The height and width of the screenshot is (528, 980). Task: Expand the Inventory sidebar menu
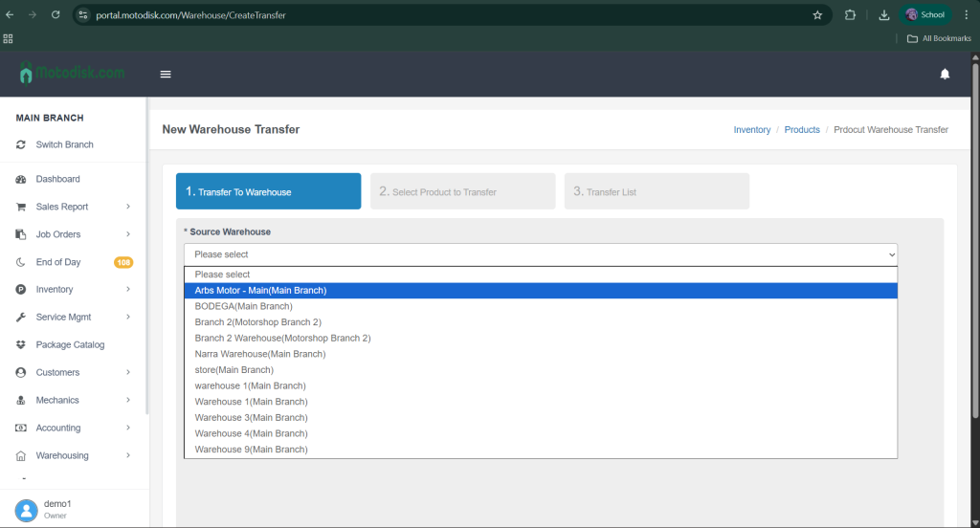73,290
